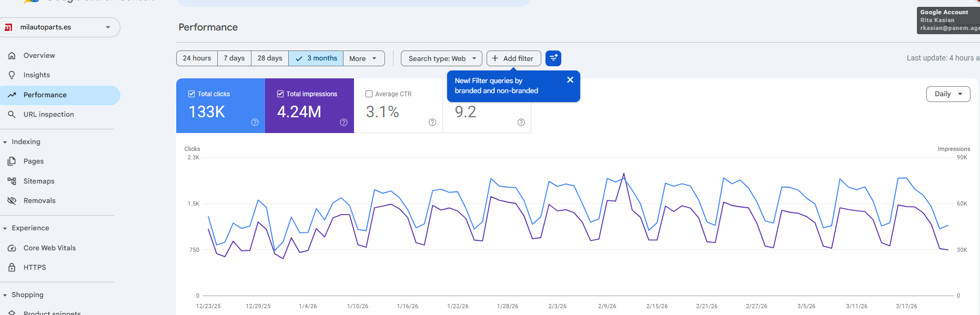Collapse the Indexing sidebar section
The image size is (980, 315).
click(5, 142)
